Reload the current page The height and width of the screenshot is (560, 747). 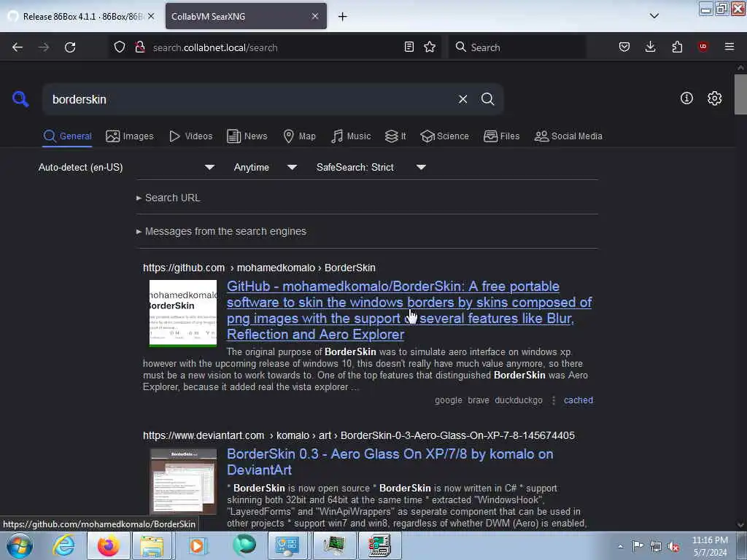[70, 47]
